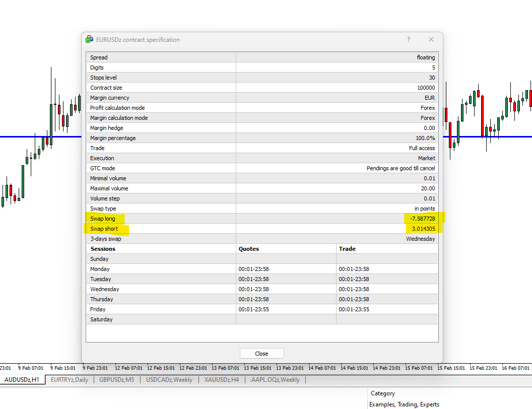
Task: Click the EURUSDz dialog title icon
Action: tap(89, 39)
